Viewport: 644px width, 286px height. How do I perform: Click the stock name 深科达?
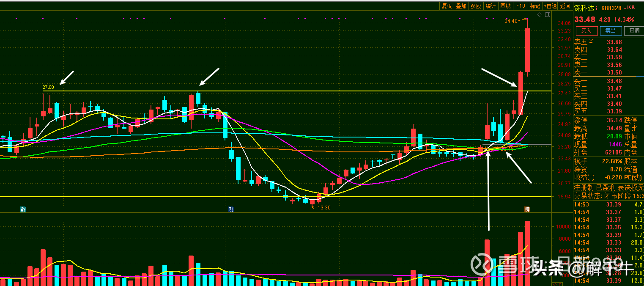(584, 8)
